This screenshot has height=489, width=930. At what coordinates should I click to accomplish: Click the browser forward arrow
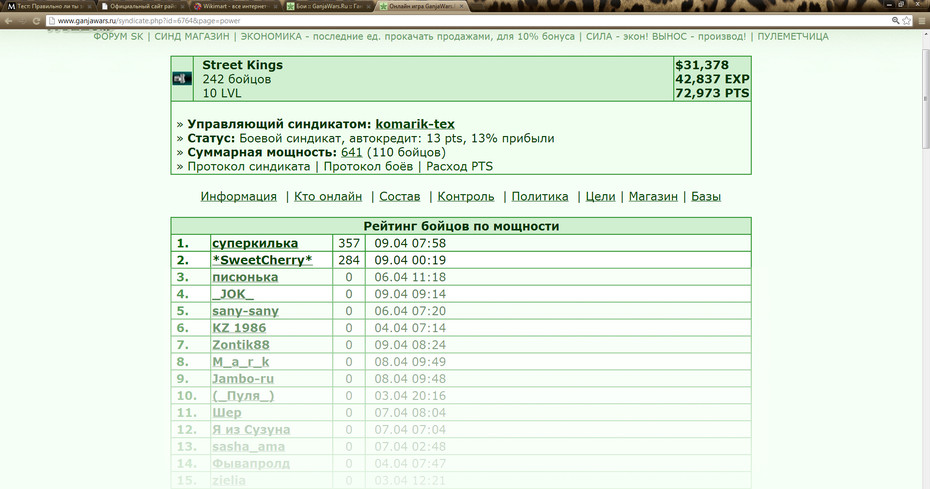(x=22, y=21)
